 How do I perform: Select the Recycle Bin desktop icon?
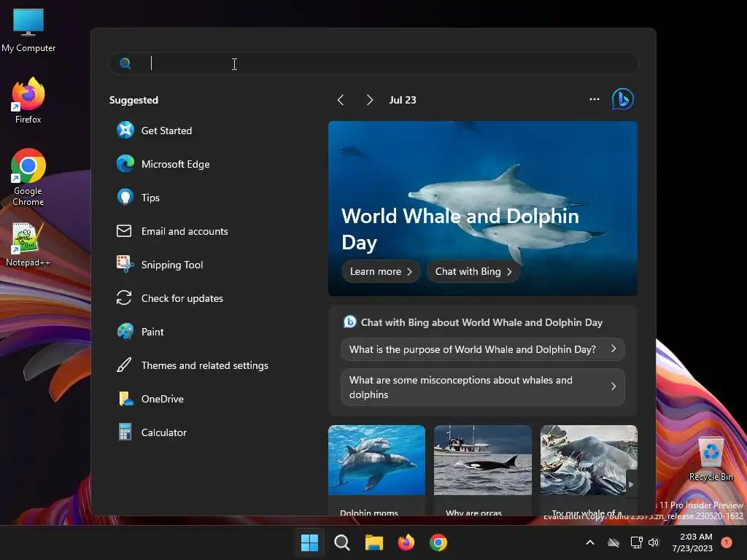[711, 459]
